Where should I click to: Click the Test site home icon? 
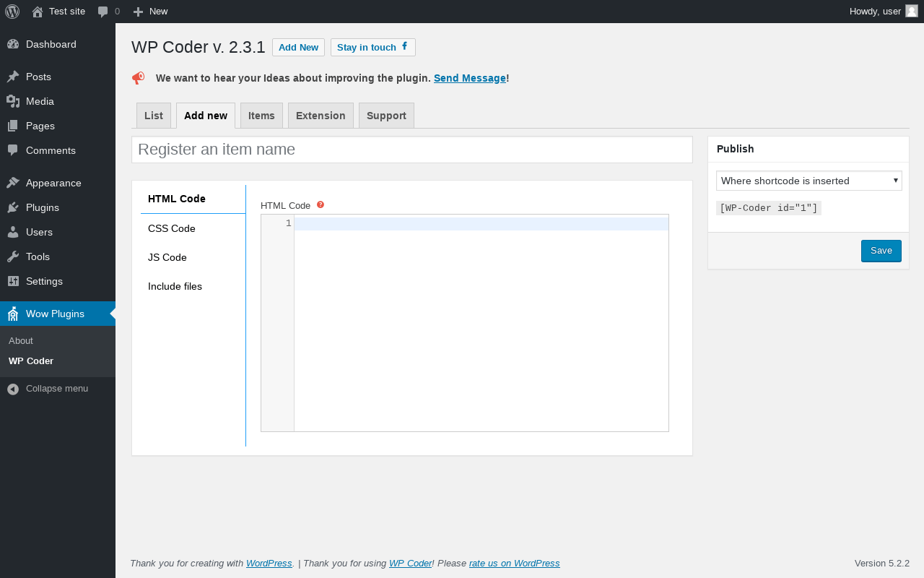click(38, 12)
